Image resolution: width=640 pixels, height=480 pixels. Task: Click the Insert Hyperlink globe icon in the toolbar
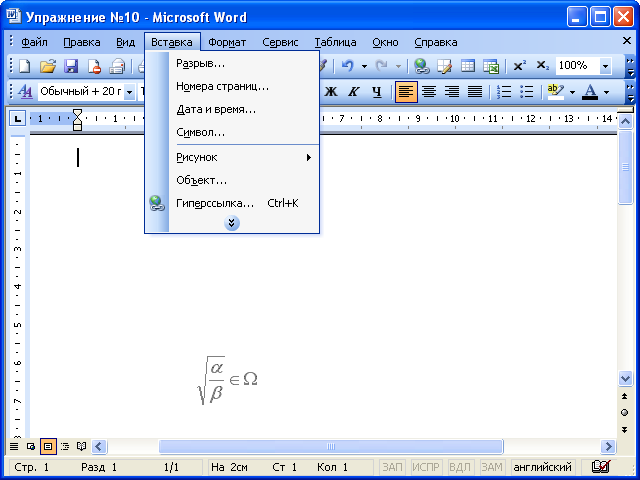tap(421, 66)
